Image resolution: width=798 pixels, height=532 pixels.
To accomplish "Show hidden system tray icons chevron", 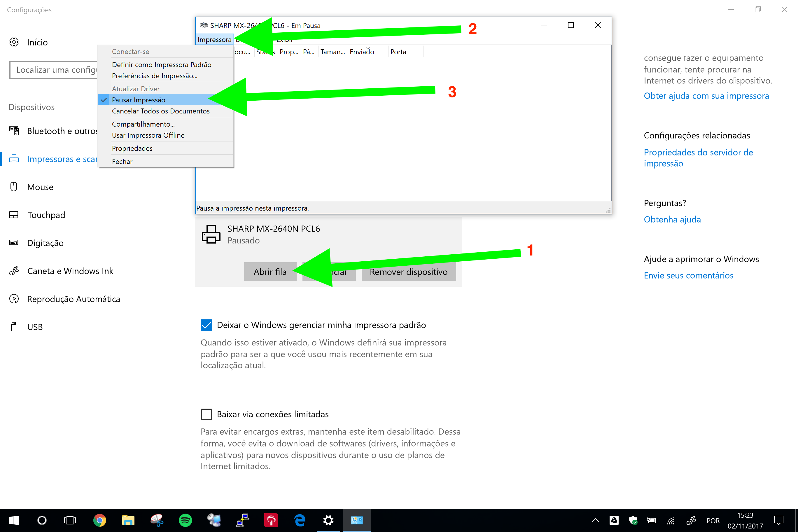I will click(596, 520).
